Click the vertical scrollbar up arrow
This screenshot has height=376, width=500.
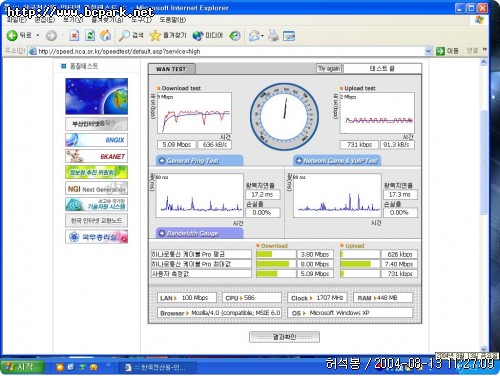coord(484,62)
